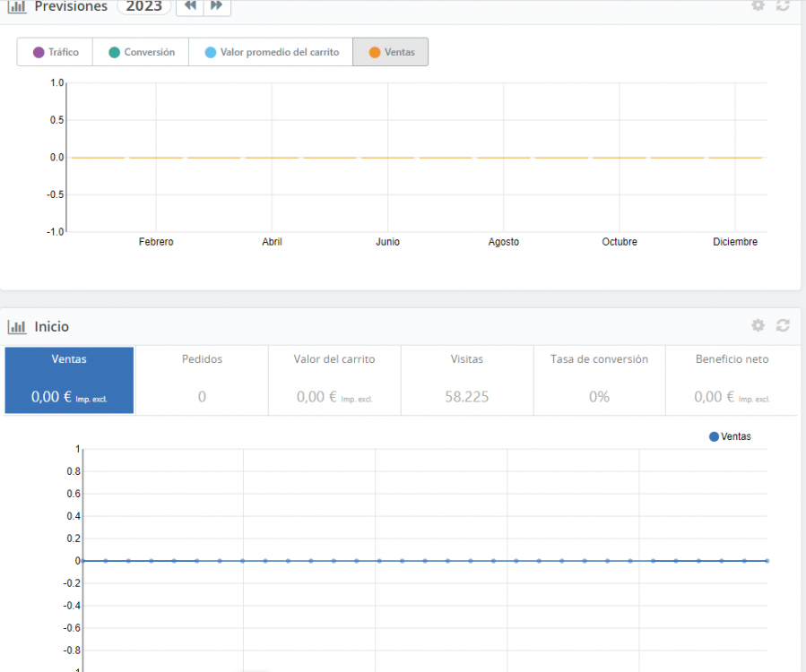Open the Visitas metric tab
The height and width of the screenshot is (672, 806).
tap(466, 380)
